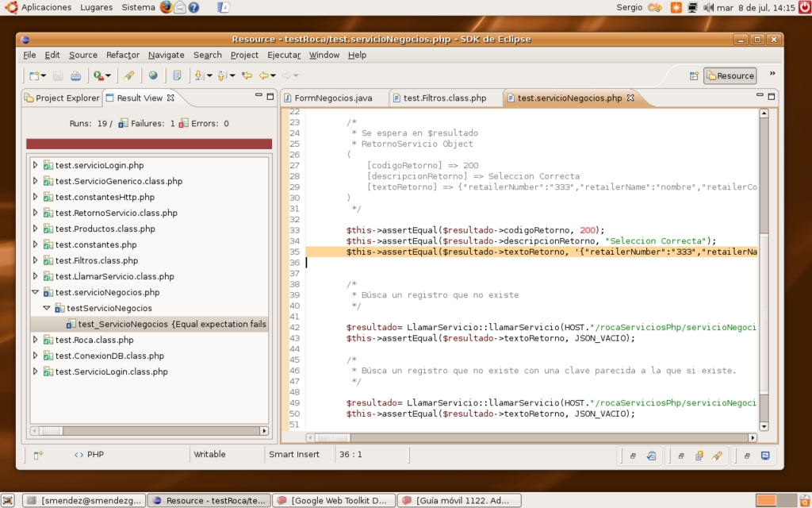812x508 pixels.
Task: Expand the test.servicioLogin.php tree node
Action: [x=35, y=165]
